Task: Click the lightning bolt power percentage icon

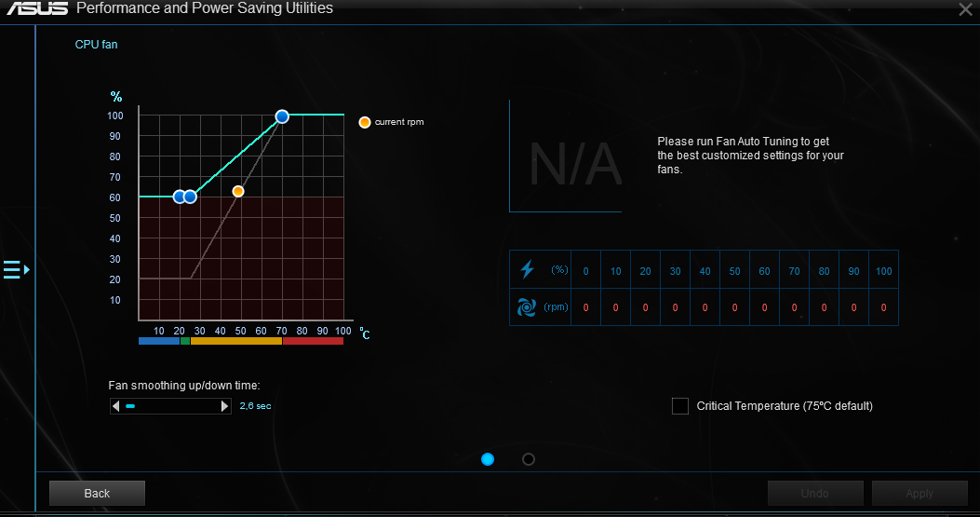Action: pos(527,270)
